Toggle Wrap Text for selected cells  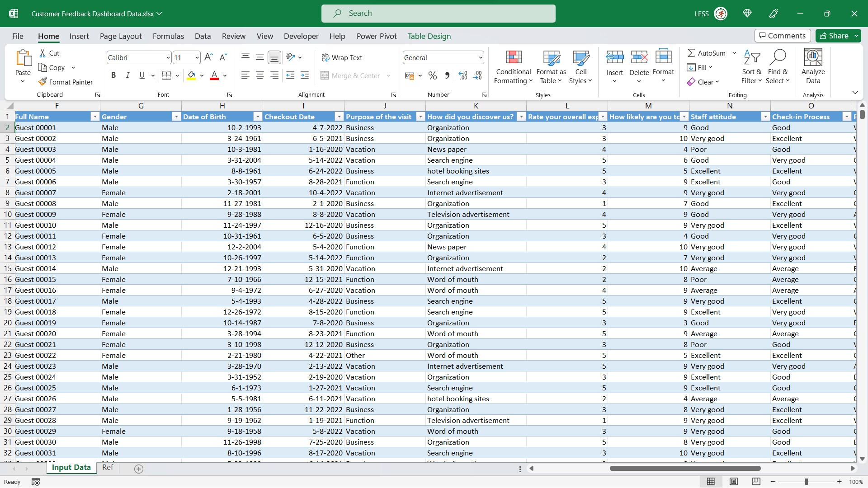(342, 57)
